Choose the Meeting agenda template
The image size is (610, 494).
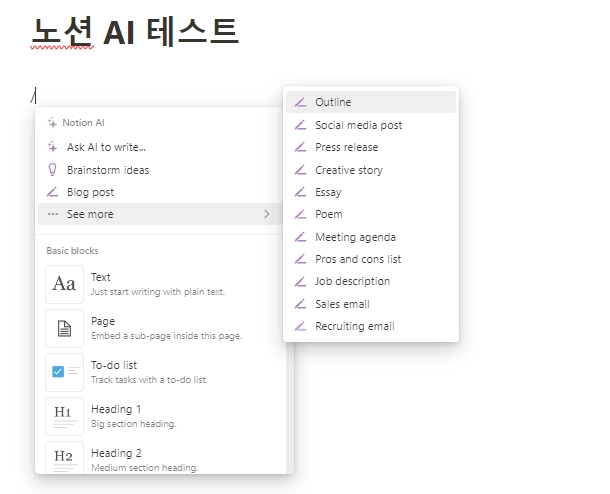[x=355, y=237]
